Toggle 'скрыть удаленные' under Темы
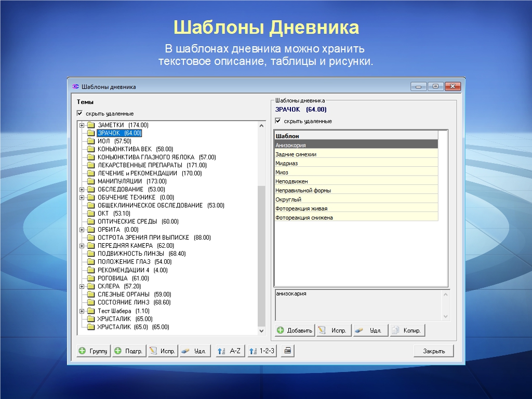532x399 pixels. (x=80, y=113)
